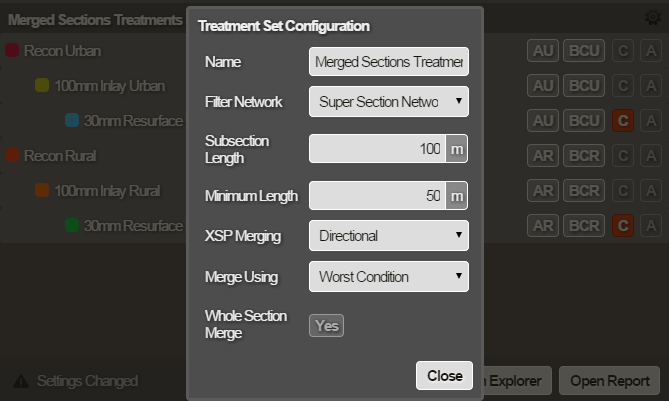Click the BCR badge on 100mm Inlay Rural row
669x401 pixels.
tap(583, 191)
